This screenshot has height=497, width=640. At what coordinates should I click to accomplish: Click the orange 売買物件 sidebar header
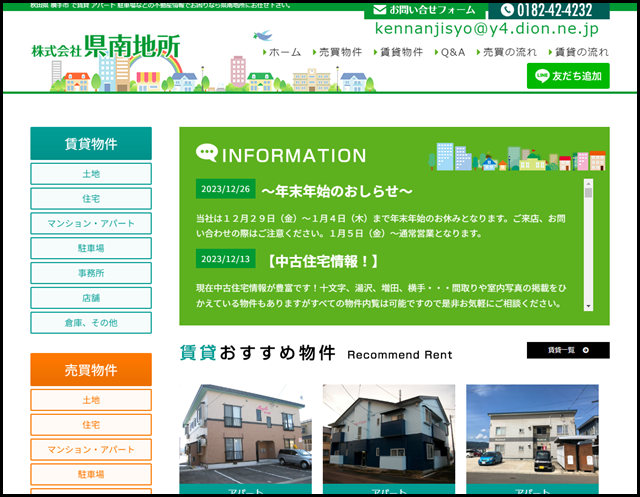(91, 370)
